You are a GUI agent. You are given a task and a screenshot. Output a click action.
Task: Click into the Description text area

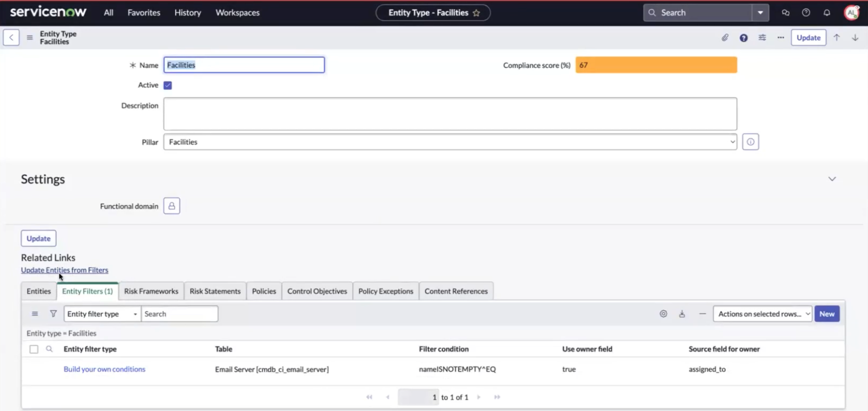(450, 114)
